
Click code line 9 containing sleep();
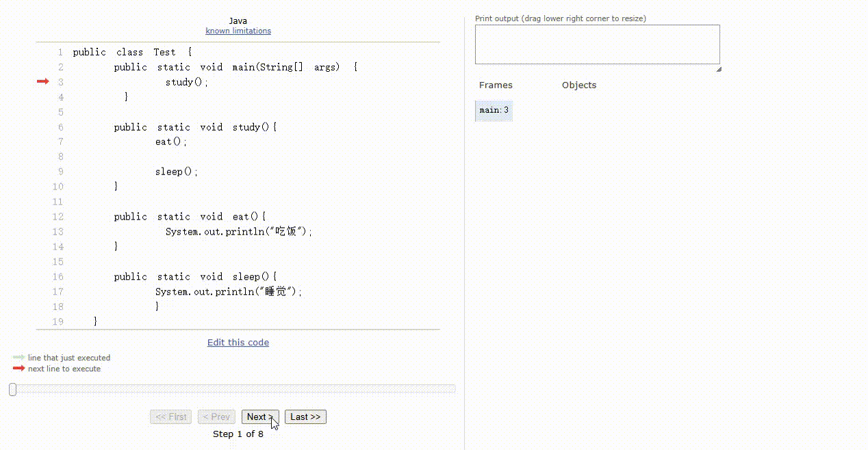176,172
